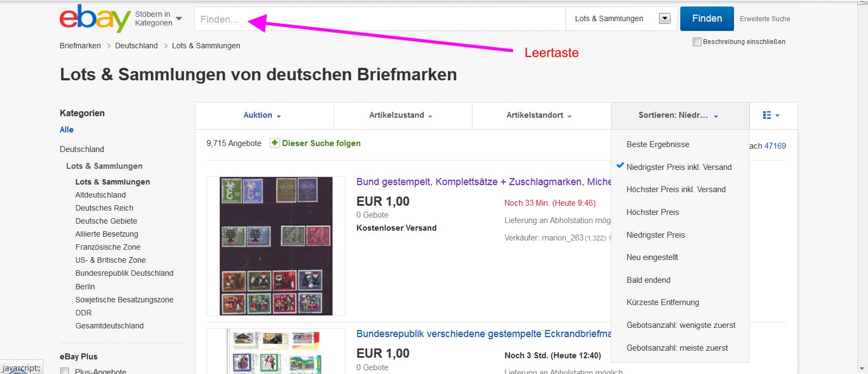Click Briefmarken breadcrumb link

tap(80, 46)
